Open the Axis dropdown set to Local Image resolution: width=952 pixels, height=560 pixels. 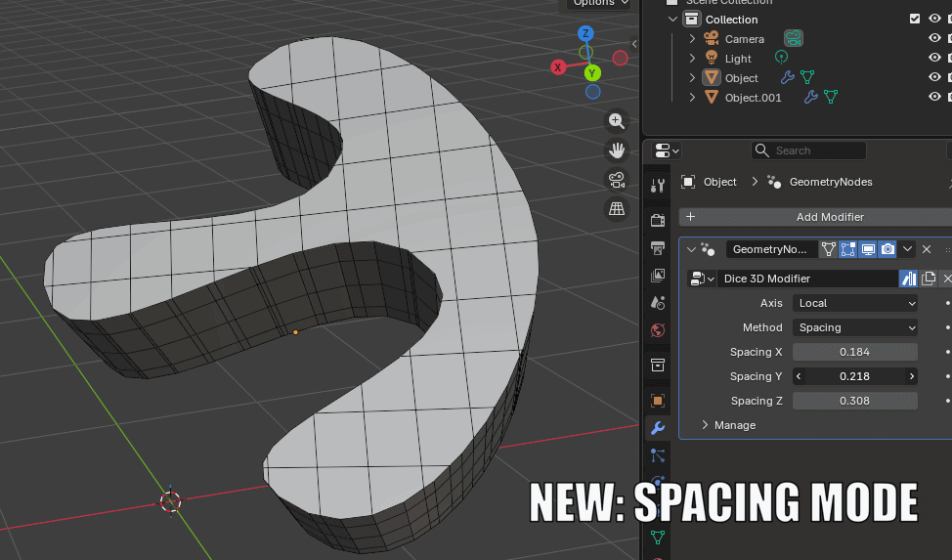(x=855, y=303)
